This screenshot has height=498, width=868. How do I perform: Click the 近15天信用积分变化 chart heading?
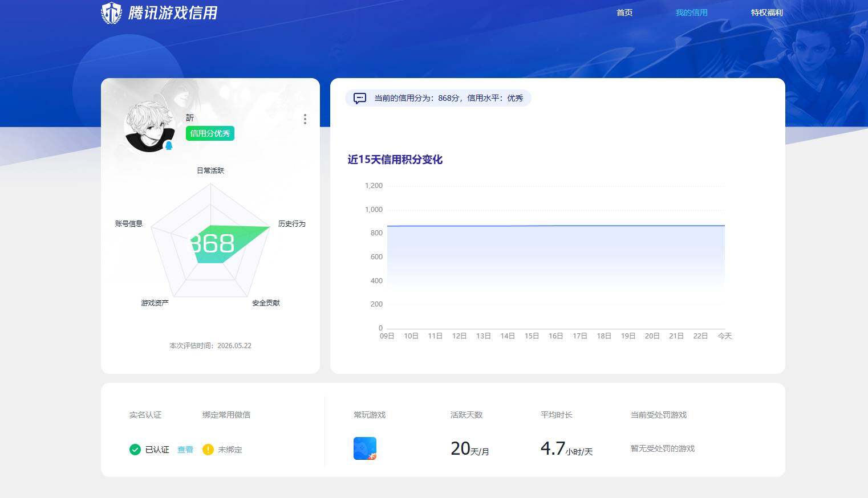pos(395,160)
